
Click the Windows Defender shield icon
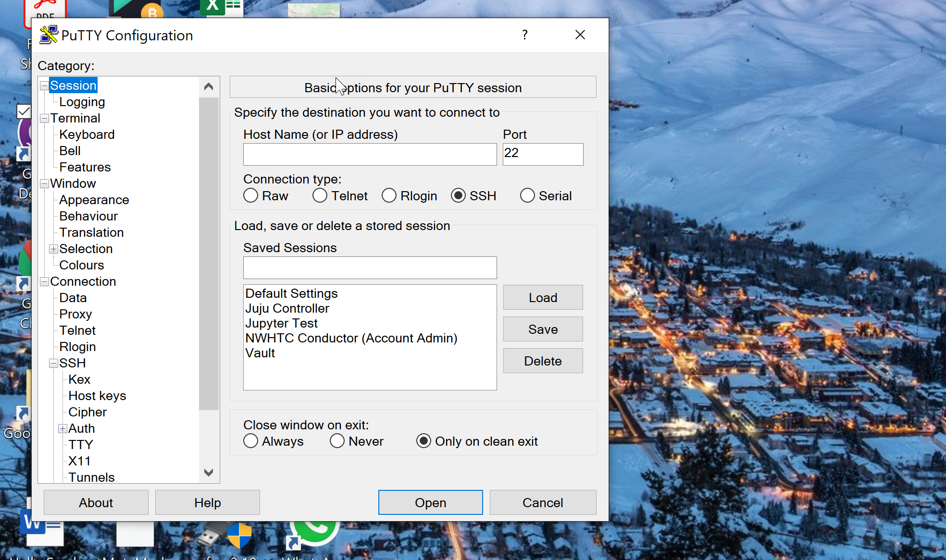click(239, 536)
